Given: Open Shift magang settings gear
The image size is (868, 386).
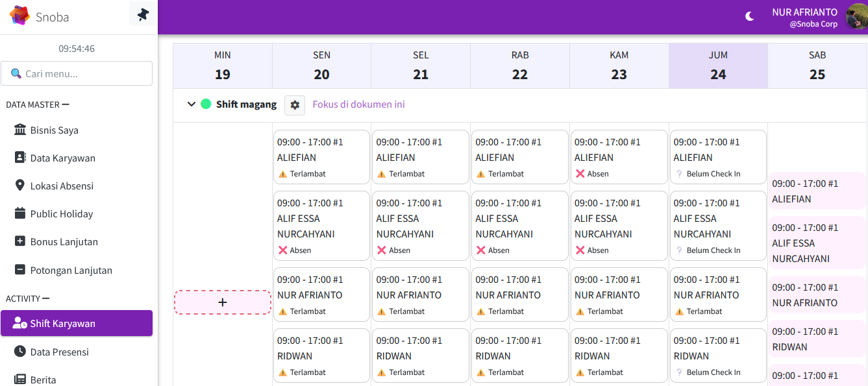Looking at the screenshot, I should pyautogui.click(x=295, y=104).
